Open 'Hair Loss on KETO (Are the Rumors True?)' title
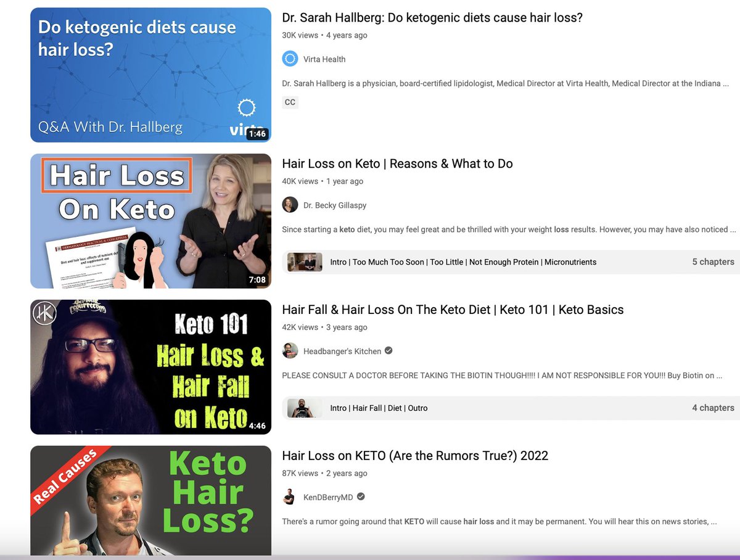The height and width of the screenshot is (560, 740). (415, 456)
